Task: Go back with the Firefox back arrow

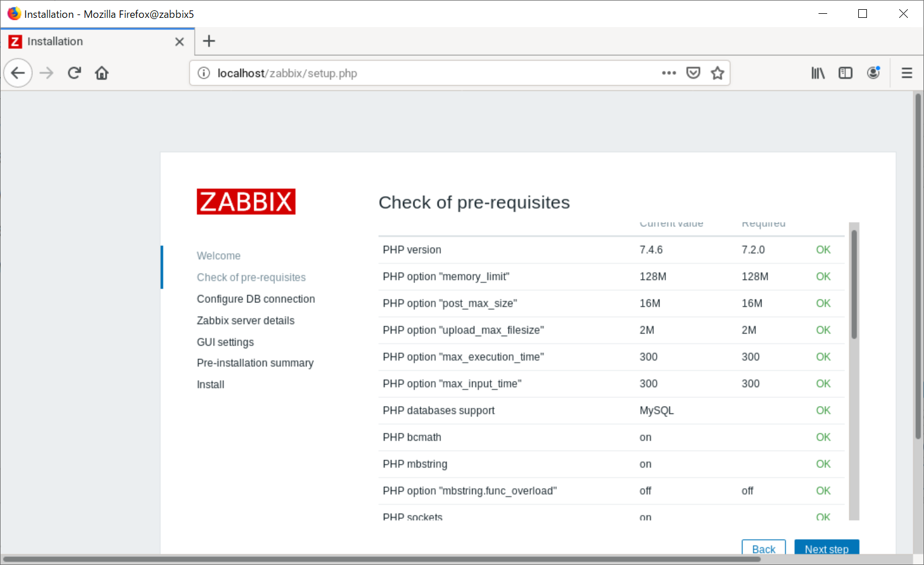Action: tap(18, 73)
